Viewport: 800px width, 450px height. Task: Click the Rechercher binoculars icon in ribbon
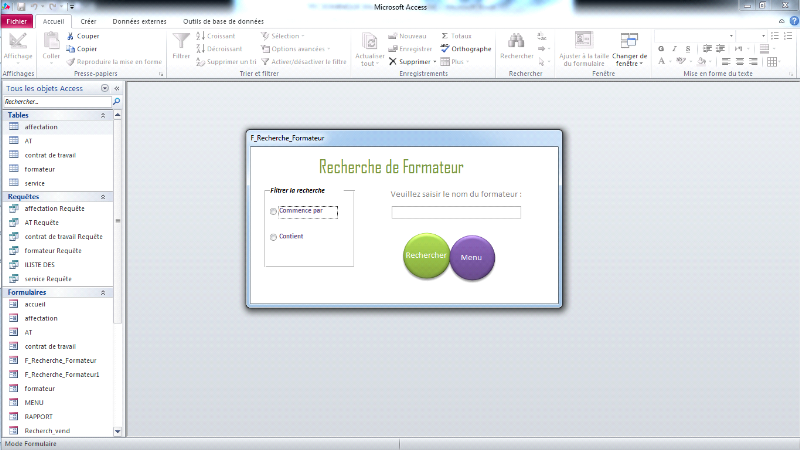(x=516, y=41)
